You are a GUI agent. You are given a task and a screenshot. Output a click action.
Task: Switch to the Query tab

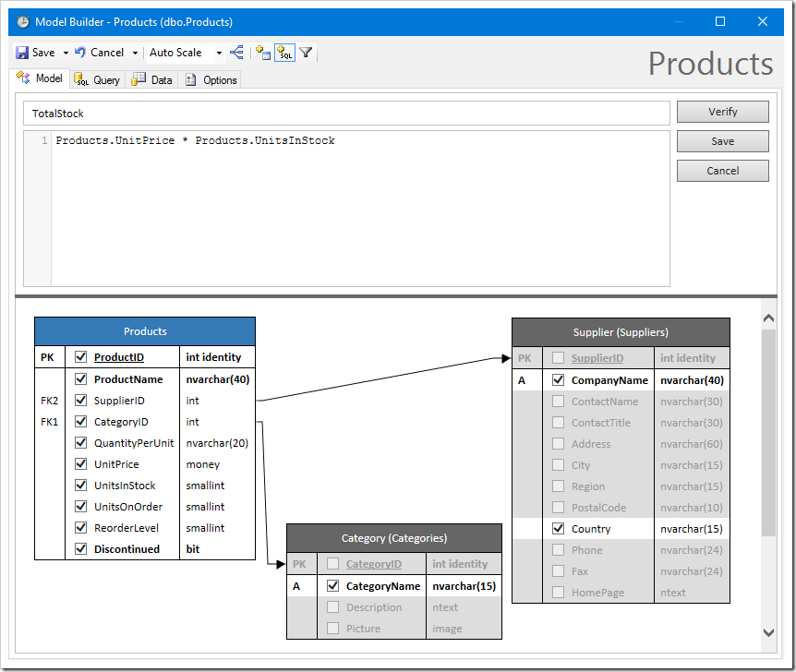[97, 79]
